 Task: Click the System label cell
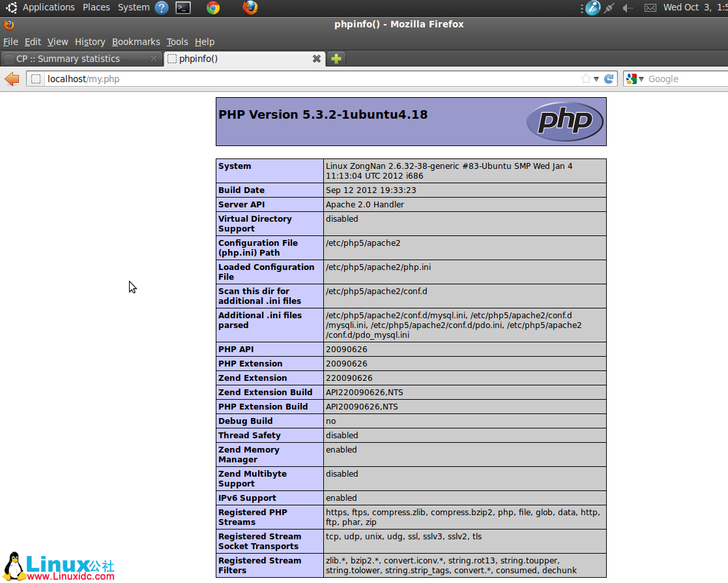point(270,171)
